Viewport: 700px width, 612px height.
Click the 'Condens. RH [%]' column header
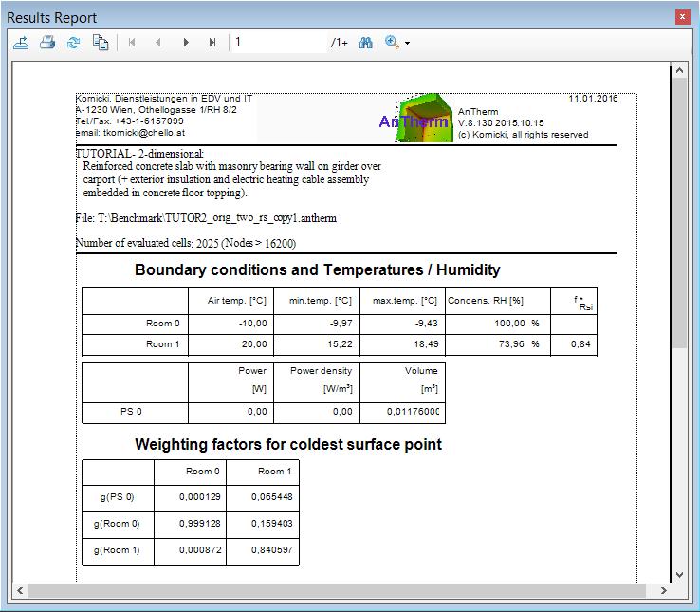pyautogui.click(x=486, y=301)
